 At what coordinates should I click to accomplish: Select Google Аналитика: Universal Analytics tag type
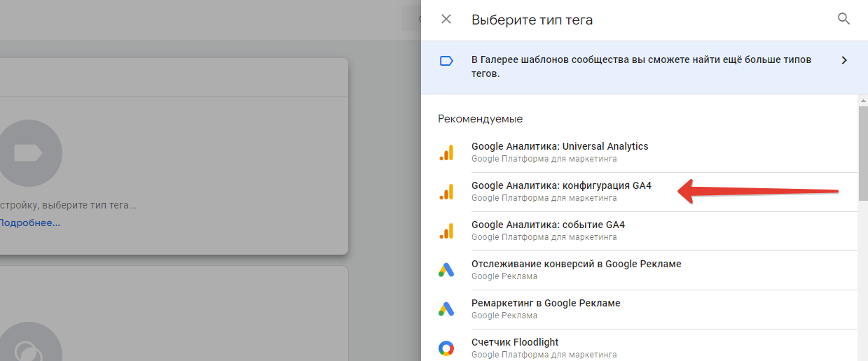tap(640, 153)
